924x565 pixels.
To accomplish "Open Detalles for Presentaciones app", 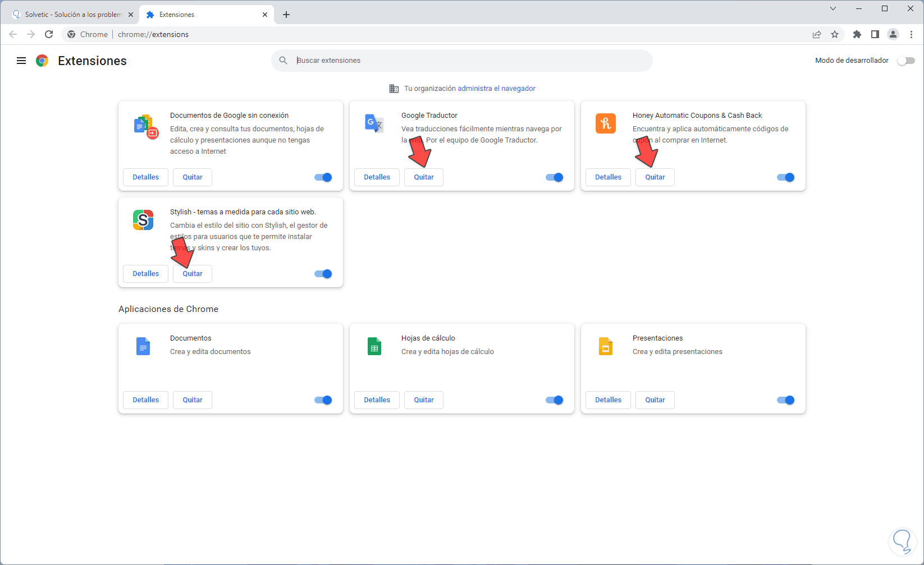I will (609, 400).
